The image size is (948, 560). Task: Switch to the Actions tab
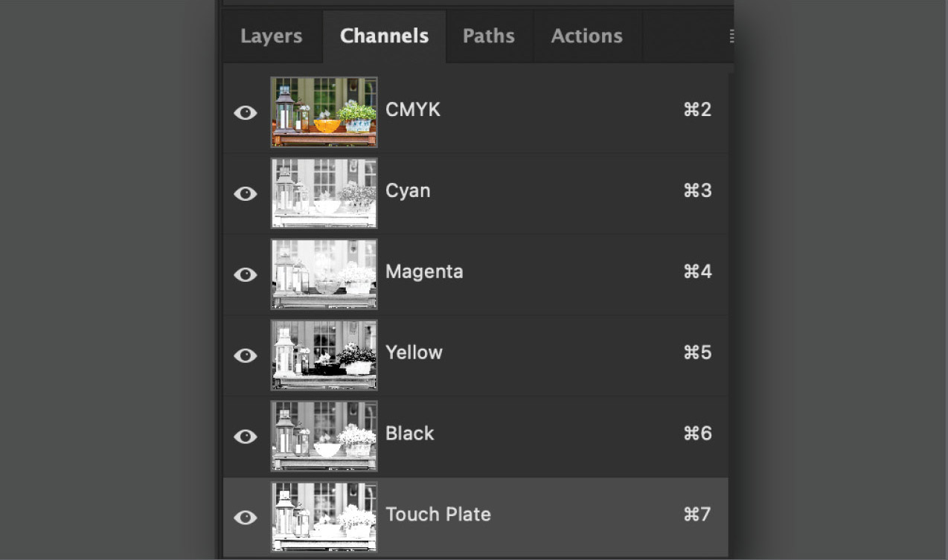tap(586, 36)
